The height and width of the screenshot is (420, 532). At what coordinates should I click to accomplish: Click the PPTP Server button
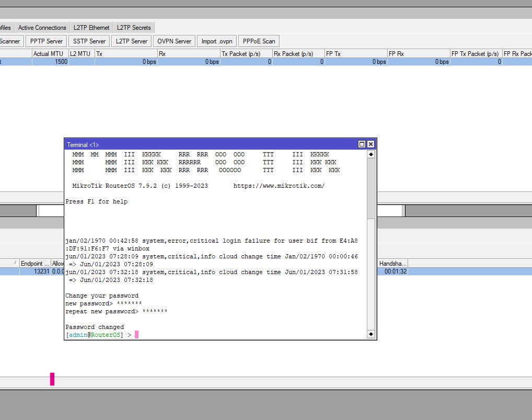click(x=46, y=41)
